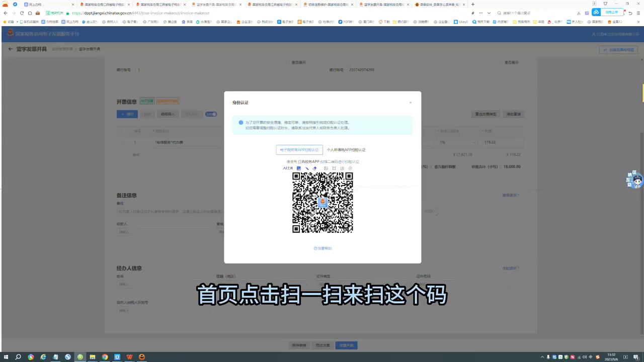Click the blue 发票开具 button at the bottom
The image size is (644, 362).
(346, 345)
